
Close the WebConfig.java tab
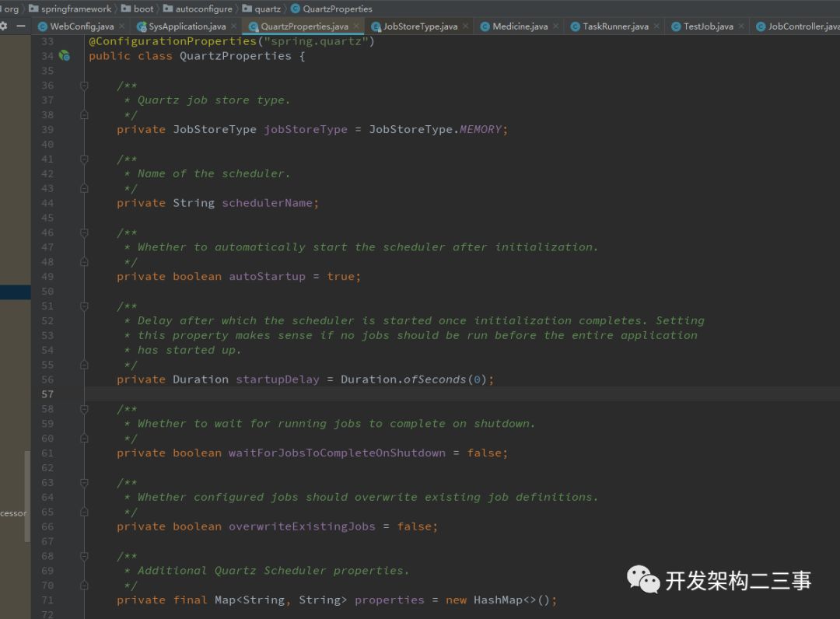[122, 26]
